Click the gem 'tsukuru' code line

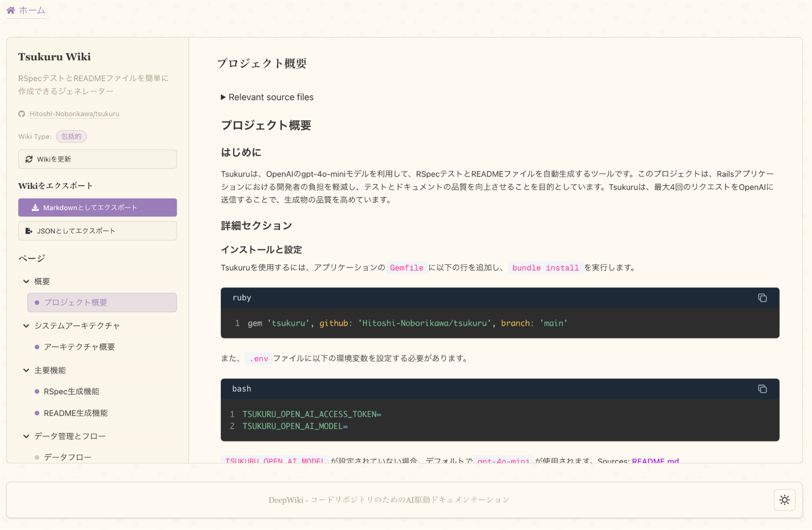(407, 323)
